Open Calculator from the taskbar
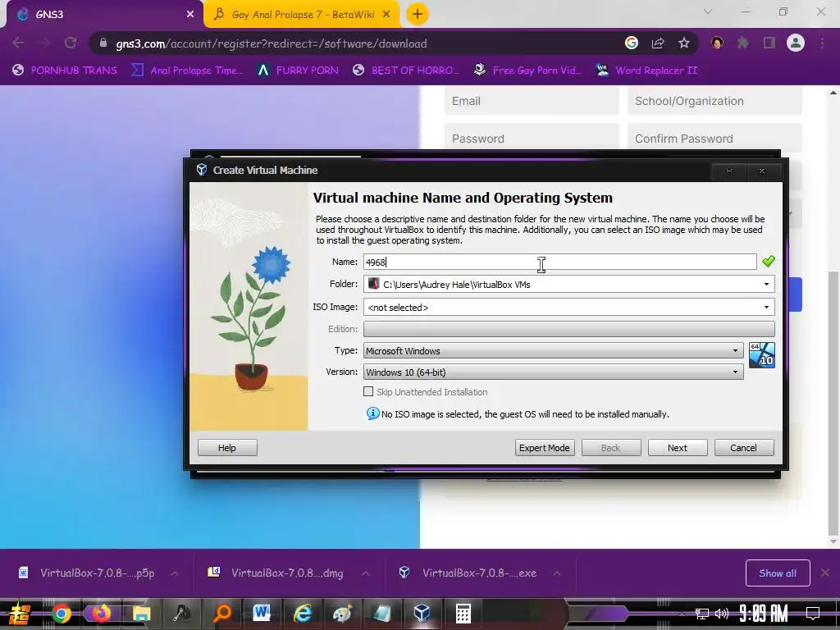840x630 pixels. click(463, 614)
